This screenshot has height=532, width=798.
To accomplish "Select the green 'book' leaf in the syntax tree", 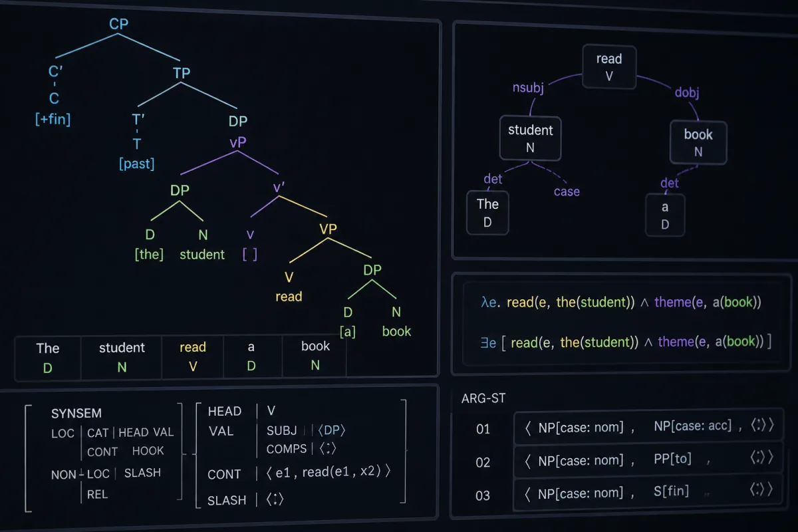I will (396, 331).
